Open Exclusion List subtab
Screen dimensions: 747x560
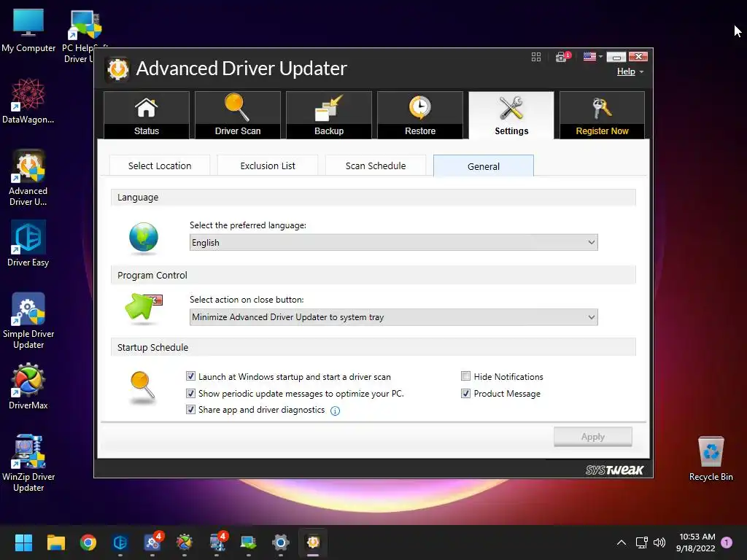[268, 166]
